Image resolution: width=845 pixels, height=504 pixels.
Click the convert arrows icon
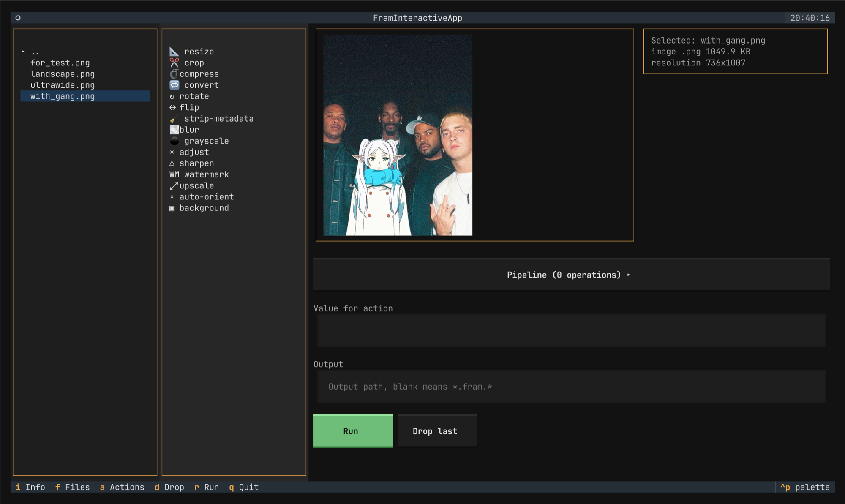pos(174,85)
